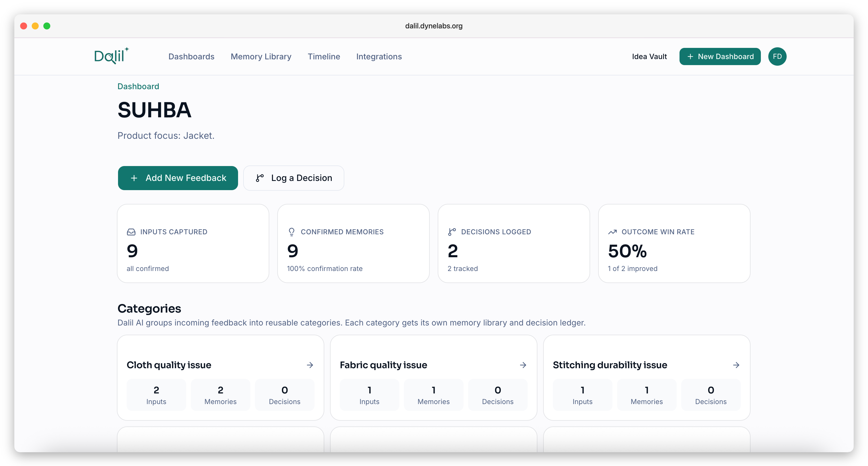
Task: Open Idea Vault link
Action: pos(649,56)
